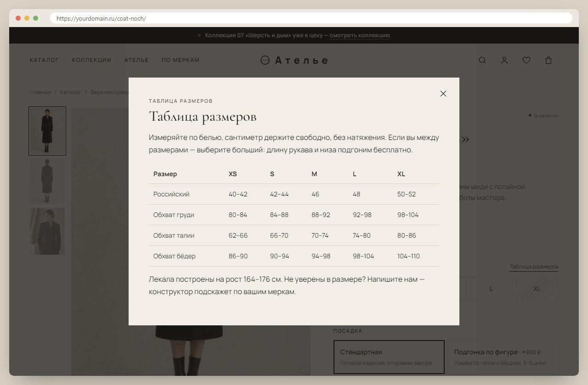Click the Российский row label

171,194
